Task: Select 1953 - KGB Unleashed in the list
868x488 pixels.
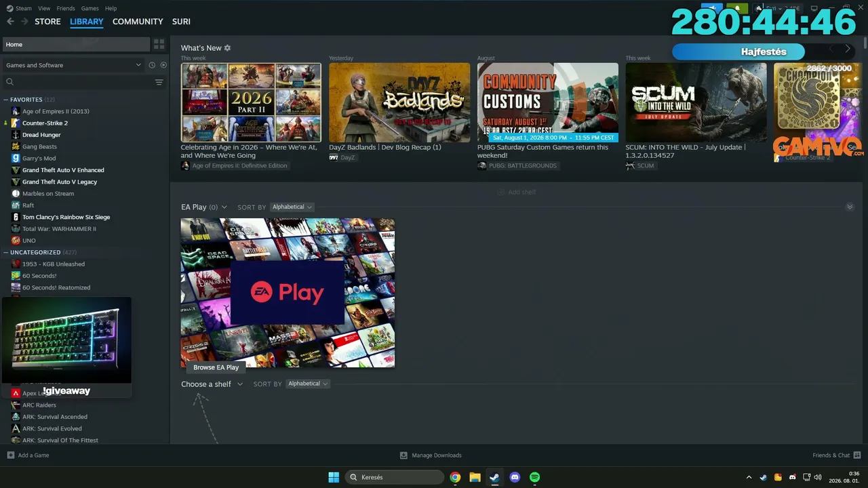Action: coord(54,264)
